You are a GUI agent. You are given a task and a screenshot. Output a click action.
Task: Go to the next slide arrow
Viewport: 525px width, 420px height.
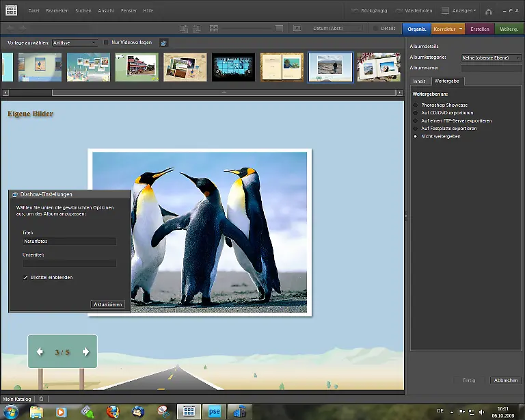pos(85,352)
